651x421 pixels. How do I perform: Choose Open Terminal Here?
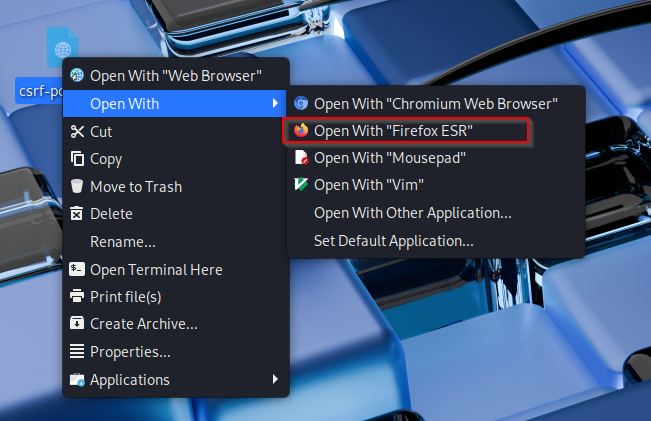point(176,269)
